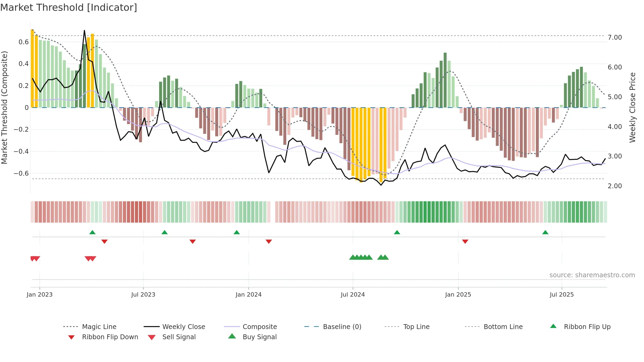Viewport: 644px width, 362px height.
Task: Click the Ribbon Flip Down marker after Jan 2025
Action: (x=465, y=242)
